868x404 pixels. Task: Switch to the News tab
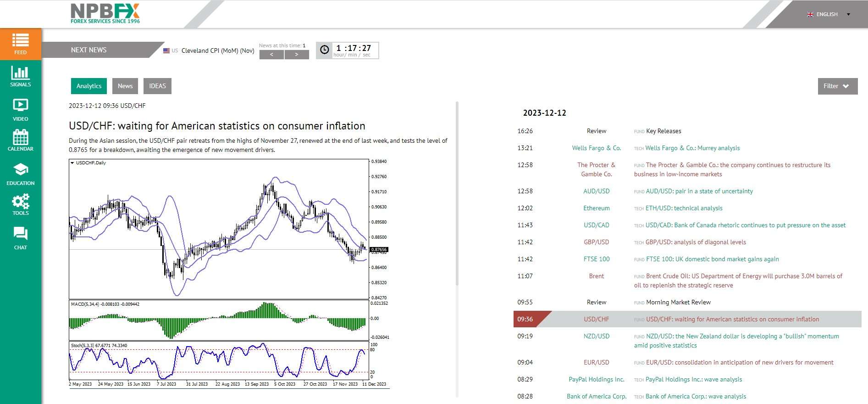[x=125, y=86]
